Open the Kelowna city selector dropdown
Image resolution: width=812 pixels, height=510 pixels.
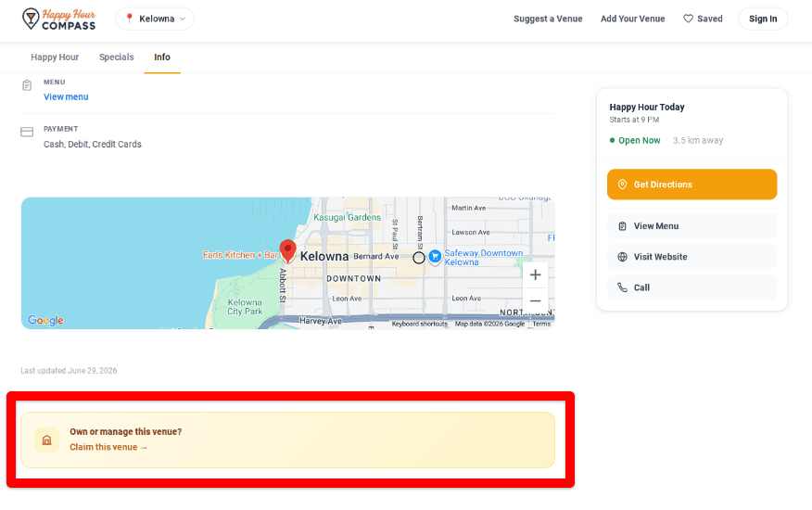pyautogui.click(x=155, y=19)
